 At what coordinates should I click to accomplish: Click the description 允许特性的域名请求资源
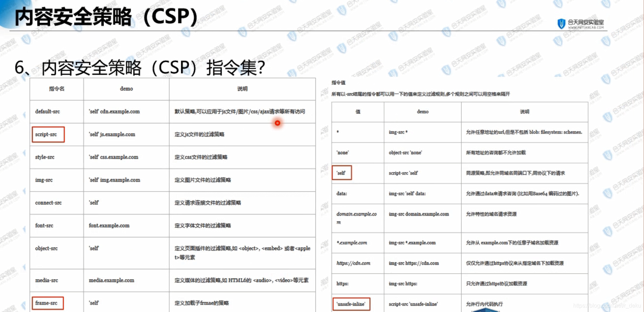pyautogui.click(x=491, y=214)
